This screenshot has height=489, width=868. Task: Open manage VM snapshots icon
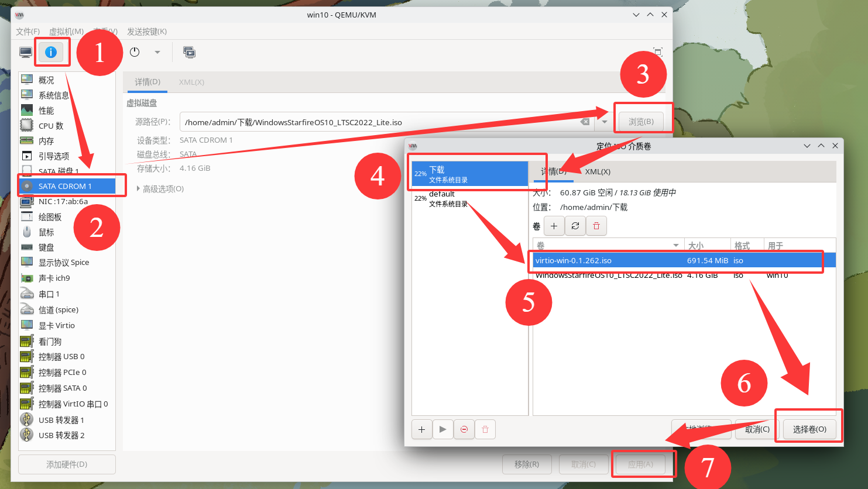[189, 52]
